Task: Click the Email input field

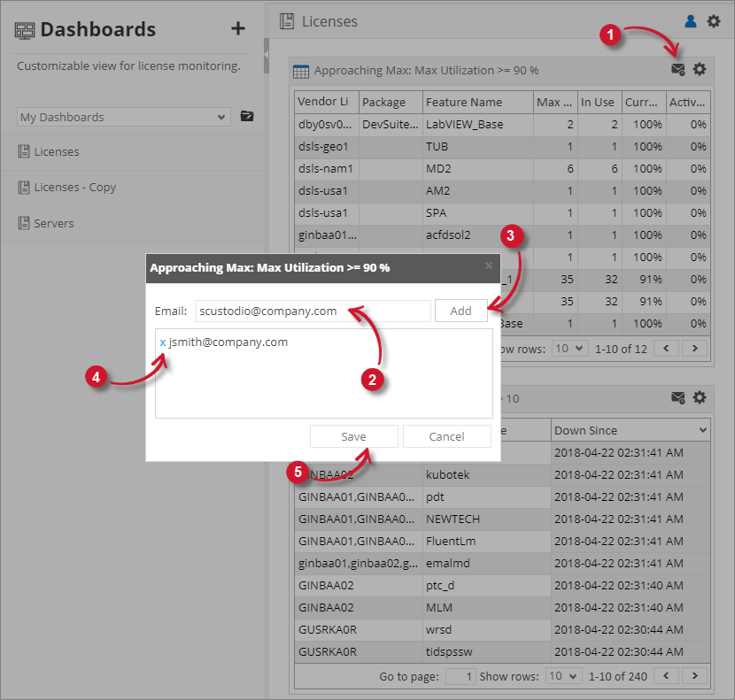Action: (313, 311)
